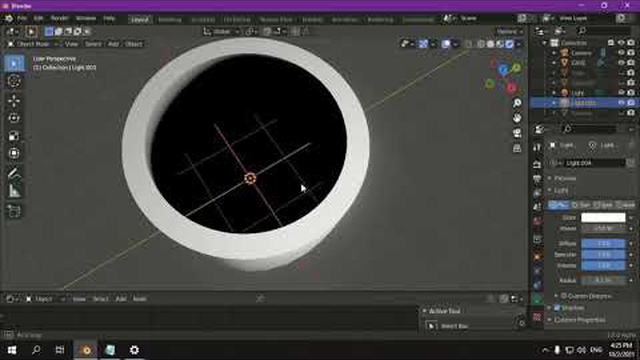Choose the Scale tool
640x360 pixels.
click(x=14, y=136)
